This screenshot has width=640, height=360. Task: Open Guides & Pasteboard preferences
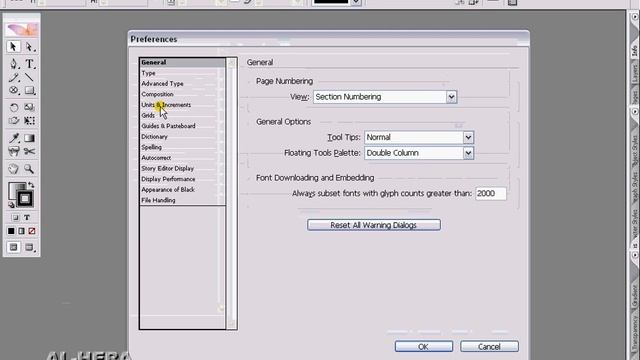182,126
